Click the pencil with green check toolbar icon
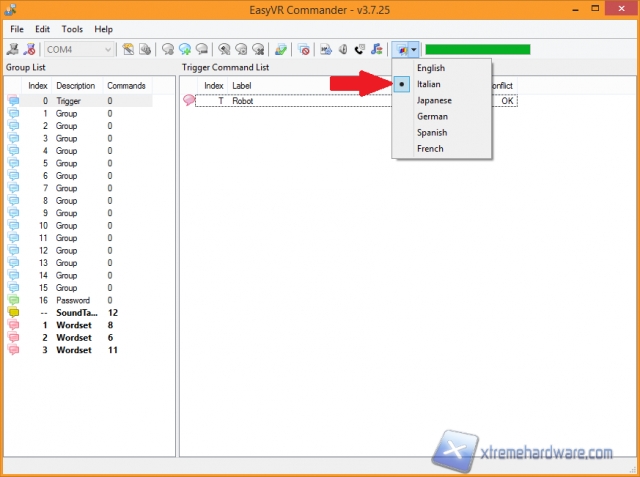Image resolution: width=640 pixels, height=477 pixels. pos(282,49)
